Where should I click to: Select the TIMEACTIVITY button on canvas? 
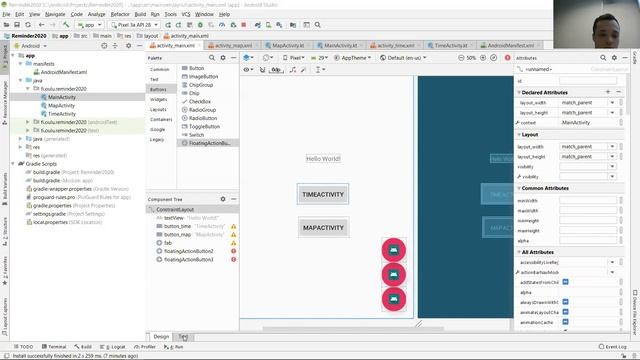(323, 195)
